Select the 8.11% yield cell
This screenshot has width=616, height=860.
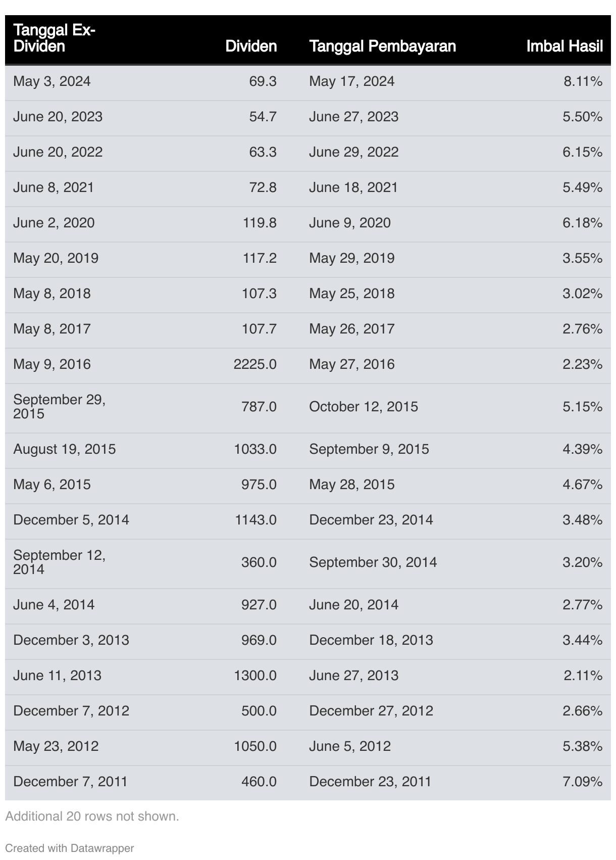[x=583, y=81]
